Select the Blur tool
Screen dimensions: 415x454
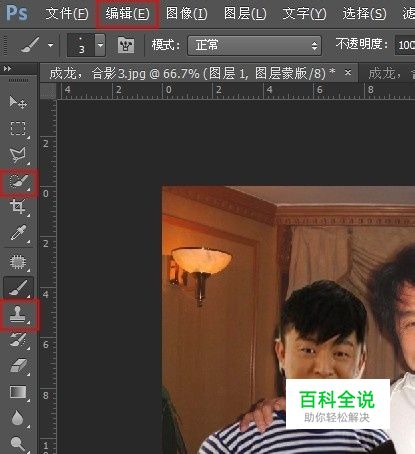[x=18, y=418]
